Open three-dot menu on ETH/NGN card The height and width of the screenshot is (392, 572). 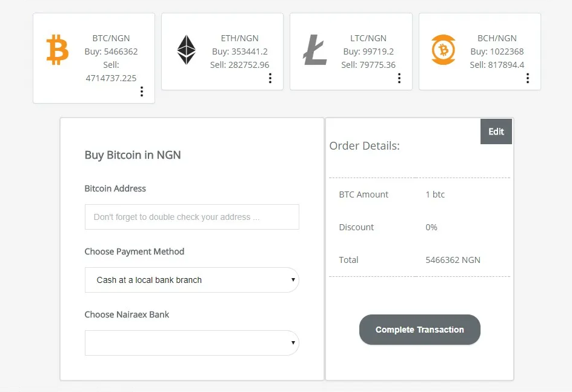[x=270, y=78]
